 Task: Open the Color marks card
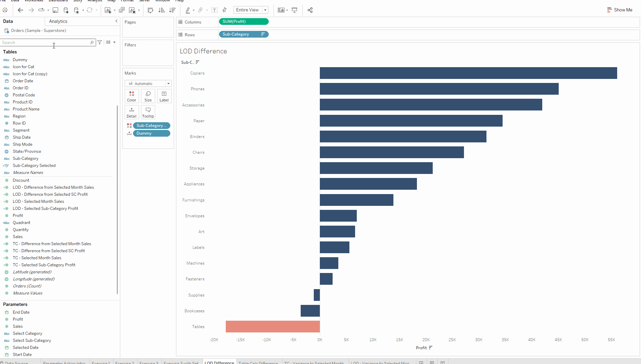[132, 96]
